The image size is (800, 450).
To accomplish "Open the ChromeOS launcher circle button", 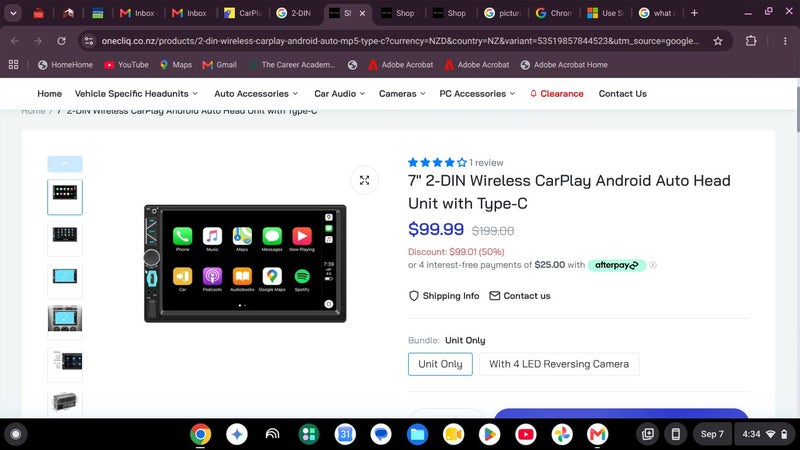I will [x=16, y=434].
